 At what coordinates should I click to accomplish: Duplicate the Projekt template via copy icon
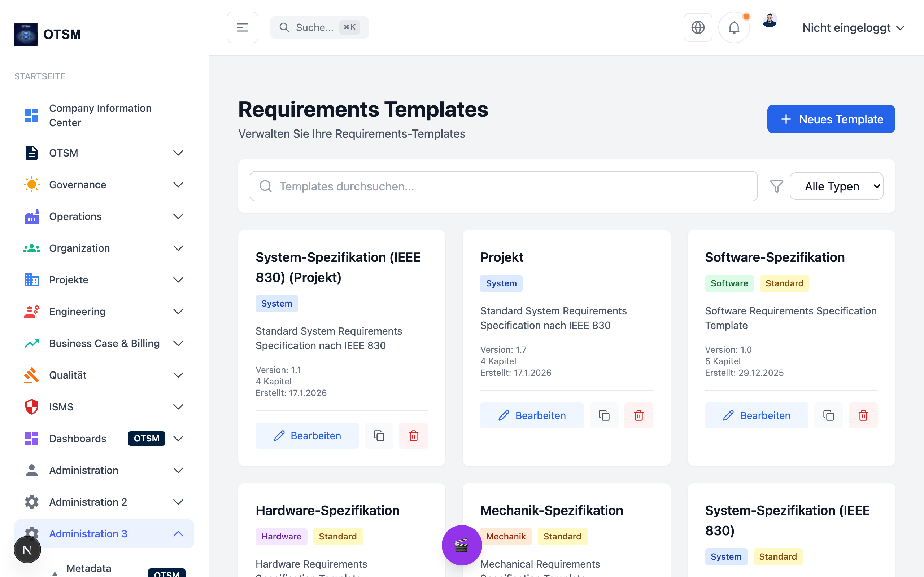coord(603,415)
